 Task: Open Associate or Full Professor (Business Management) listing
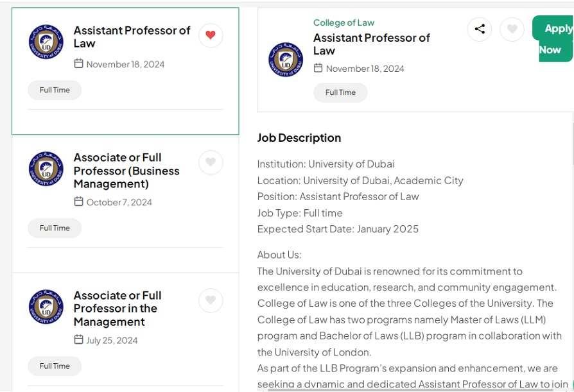[x=126, y=171]
